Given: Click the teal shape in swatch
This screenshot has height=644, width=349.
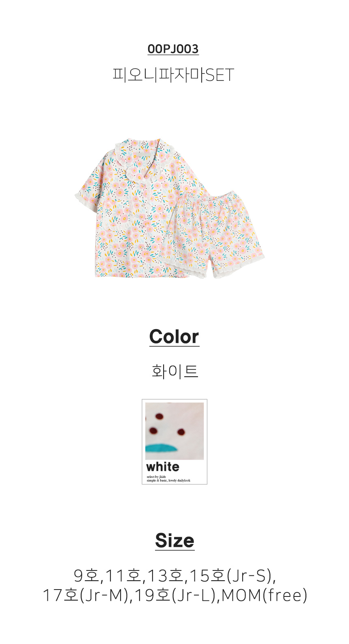Looking at the screenshot, I should coord(161,449).
